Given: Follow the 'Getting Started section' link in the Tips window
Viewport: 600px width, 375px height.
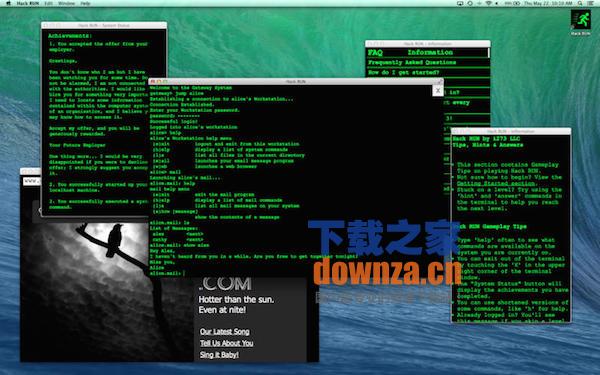Looking at the screenshot, I should [x=497, y=183].
